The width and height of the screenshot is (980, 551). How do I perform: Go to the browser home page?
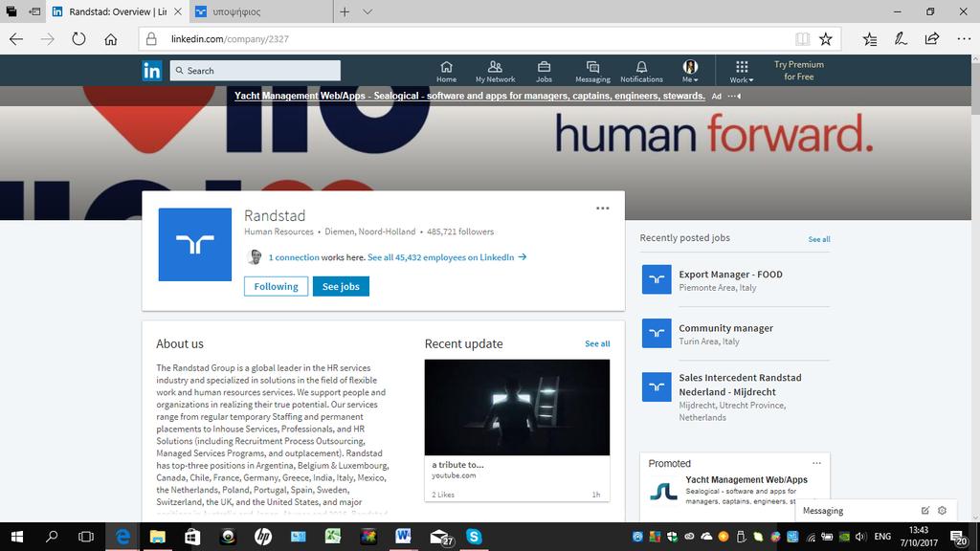coord(111,38)
